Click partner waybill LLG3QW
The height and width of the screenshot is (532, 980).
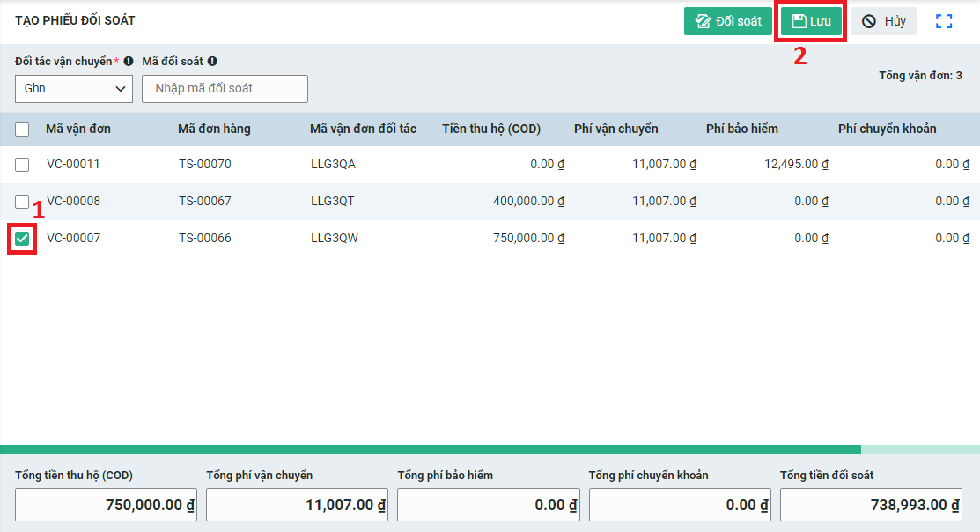point(335,238)
